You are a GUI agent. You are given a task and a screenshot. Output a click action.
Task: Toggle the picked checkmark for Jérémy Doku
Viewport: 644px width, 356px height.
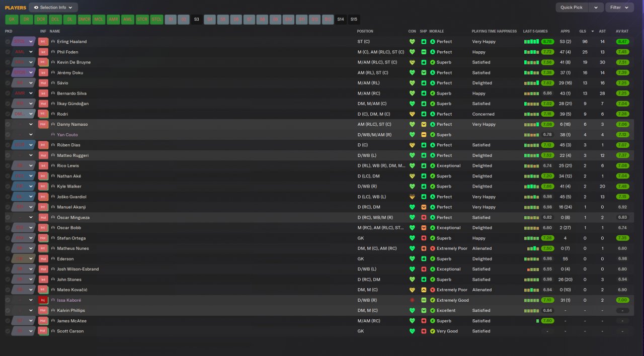[x=8, y=72]
